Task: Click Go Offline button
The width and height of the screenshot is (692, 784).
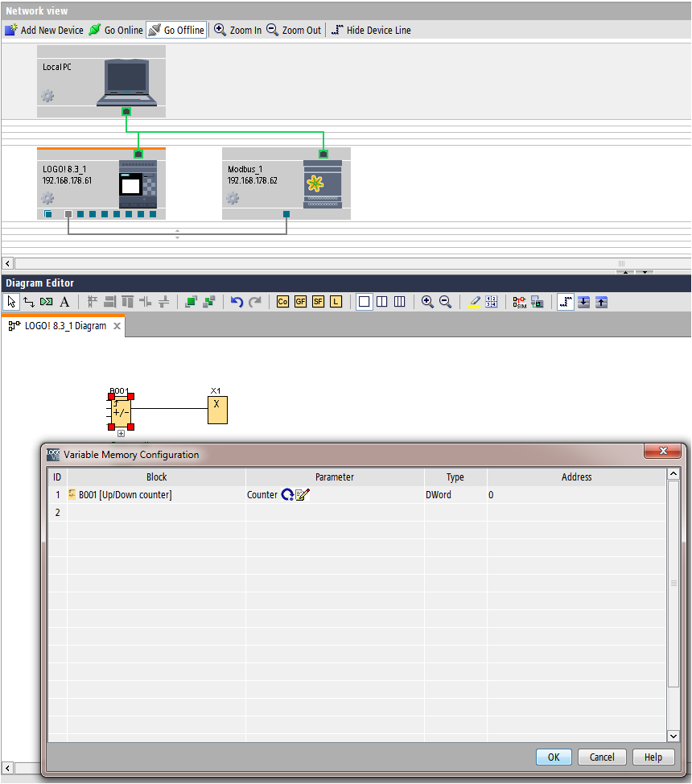Action: click(x=176, y=30)
